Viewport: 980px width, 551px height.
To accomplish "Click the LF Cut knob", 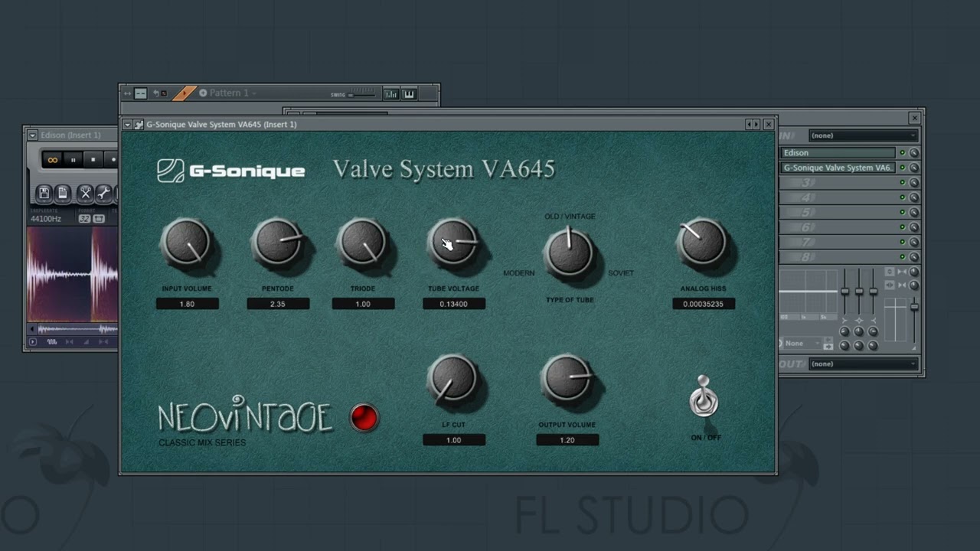I will (452, 379).
